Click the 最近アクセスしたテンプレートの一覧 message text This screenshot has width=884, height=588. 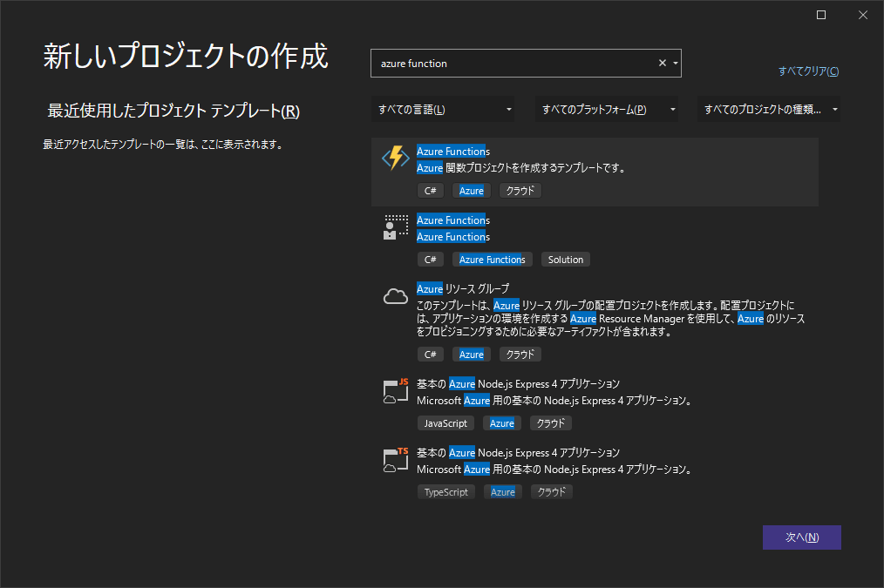163,145
